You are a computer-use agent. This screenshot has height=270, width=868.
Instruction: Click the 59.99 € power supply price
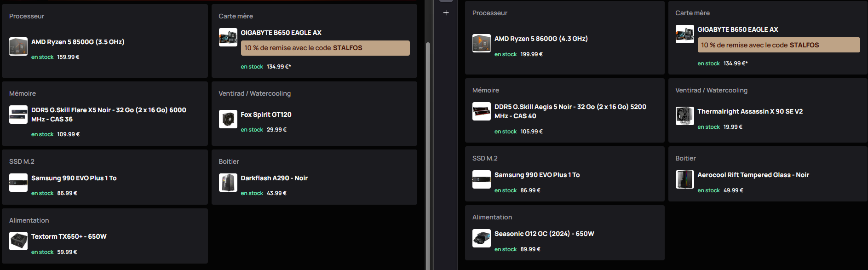pyautogui.click(x=67, y=252)
